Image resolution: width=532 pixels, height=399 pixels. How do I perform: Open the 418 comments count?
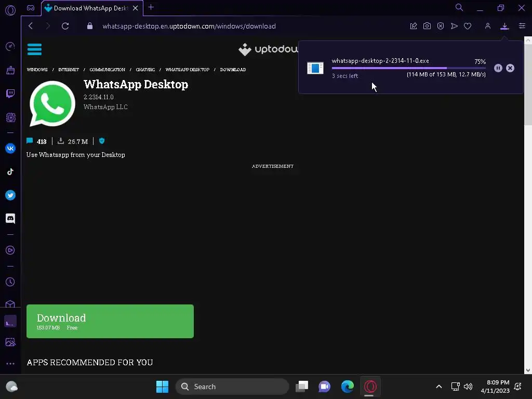coord(37,141)
